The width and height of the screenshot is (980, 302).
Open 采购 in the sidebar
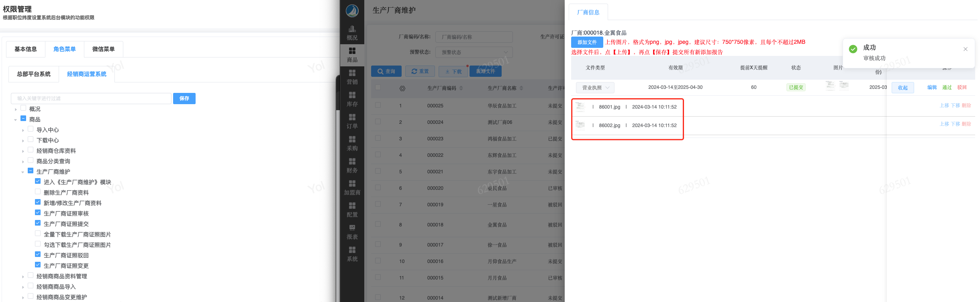pyautogui.click(x=352, y=144)
